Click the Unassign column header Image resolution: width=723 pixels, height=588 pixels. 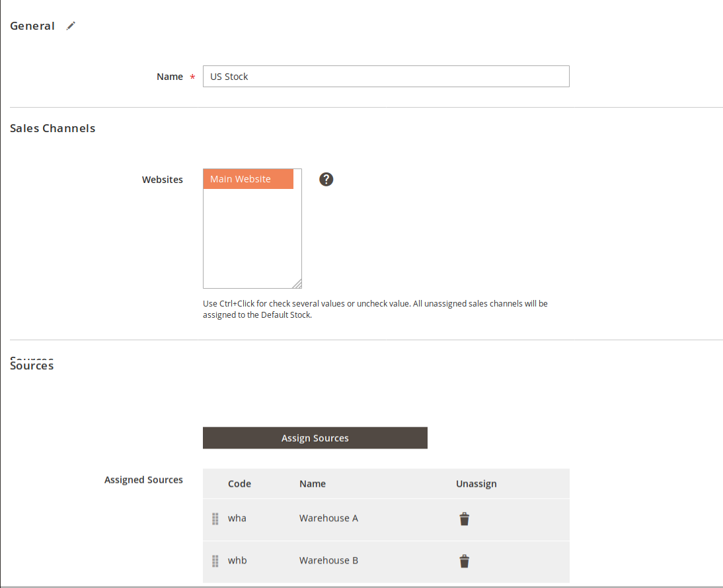(476, 484)
